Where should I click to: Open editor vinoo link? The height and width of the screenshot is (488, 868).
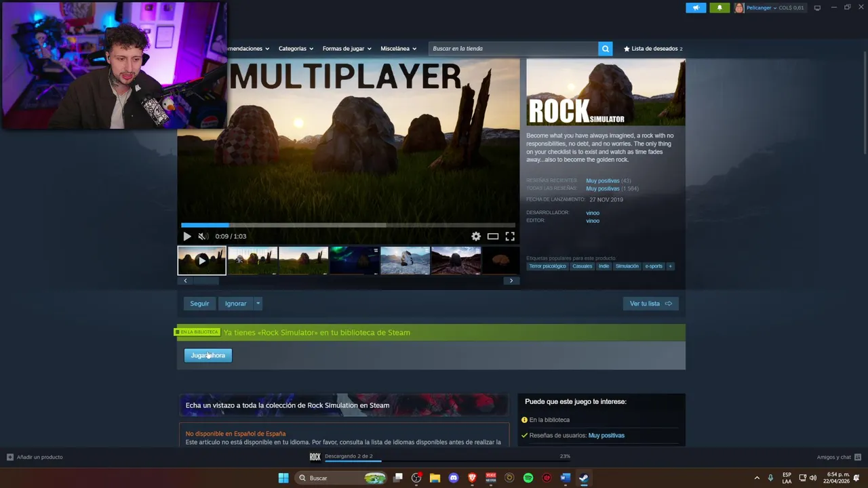coord(593,221)
